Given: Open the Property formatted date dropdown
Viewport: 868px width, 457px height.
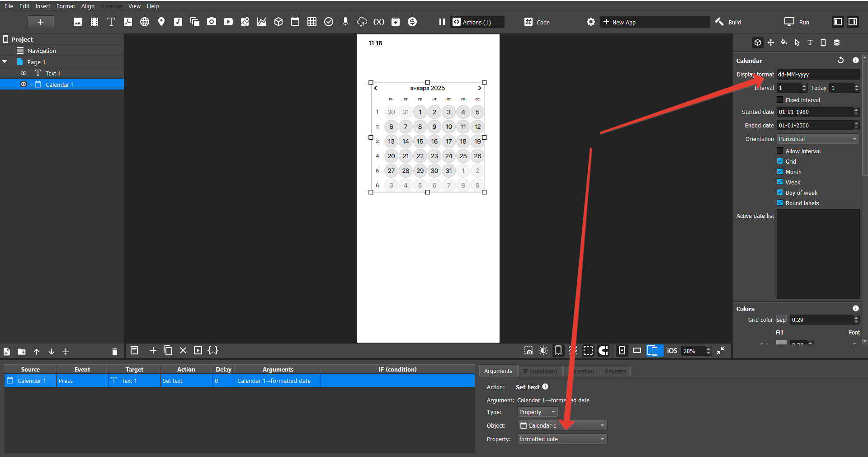Looking at the screenshot, I should coord(562,439).
